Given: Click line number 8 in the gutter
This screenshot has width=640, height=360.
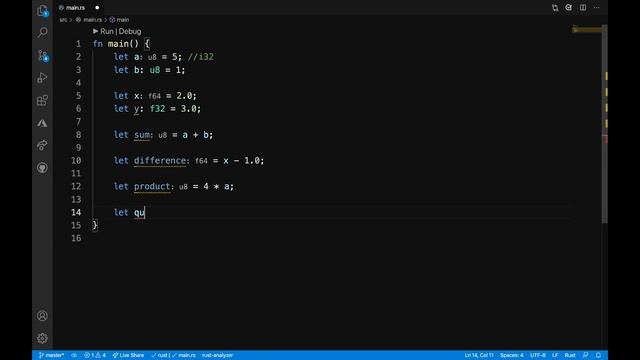Looking at the screenshot, I should [78, 135].
